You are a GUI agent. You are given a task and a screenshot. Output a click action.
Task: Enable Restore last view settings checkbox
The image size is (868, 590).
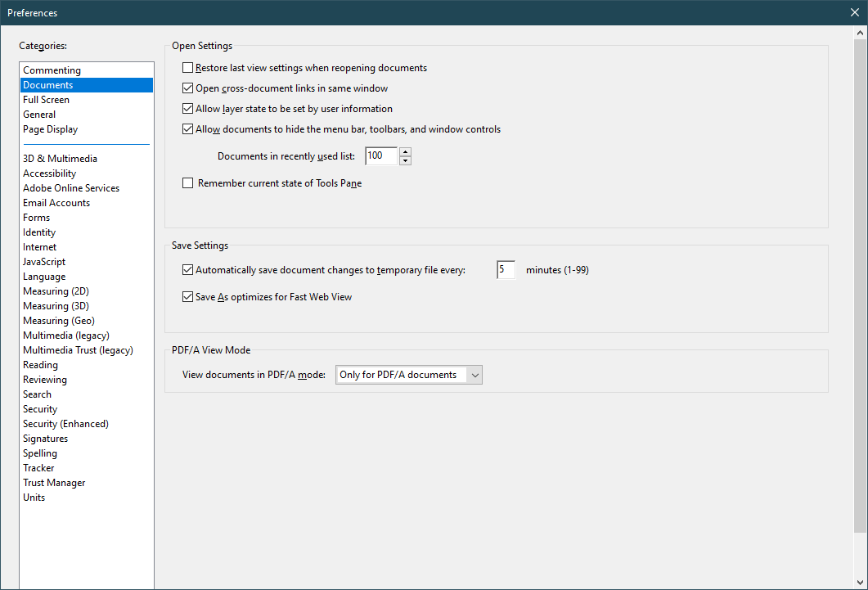tap(187, 68)
